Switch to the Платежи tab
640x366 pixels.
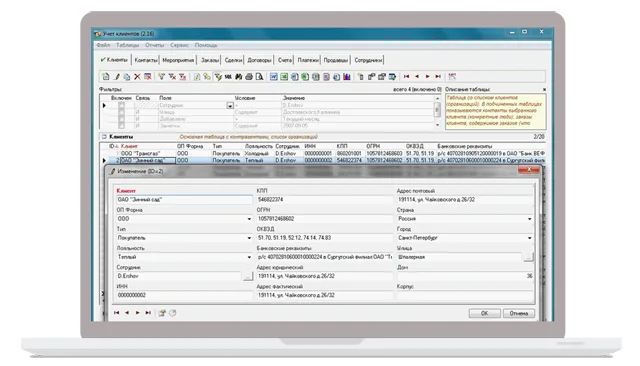[308, 60]
